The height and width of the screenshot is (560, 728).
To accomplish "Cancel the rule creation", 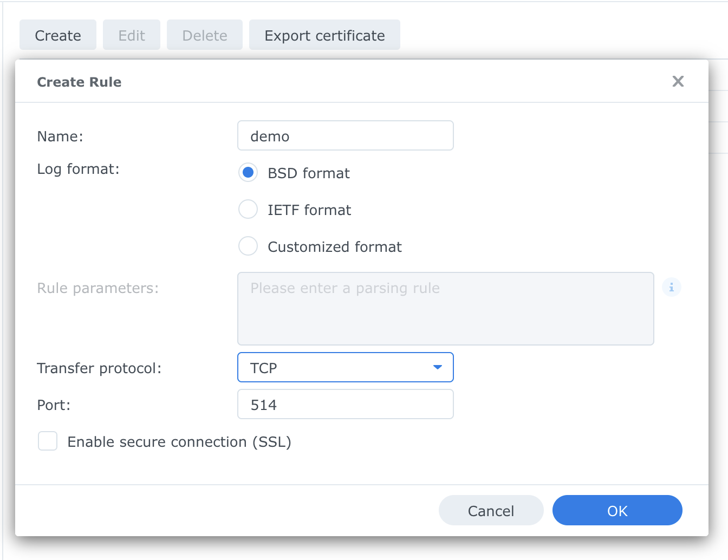I will [491, 511].
